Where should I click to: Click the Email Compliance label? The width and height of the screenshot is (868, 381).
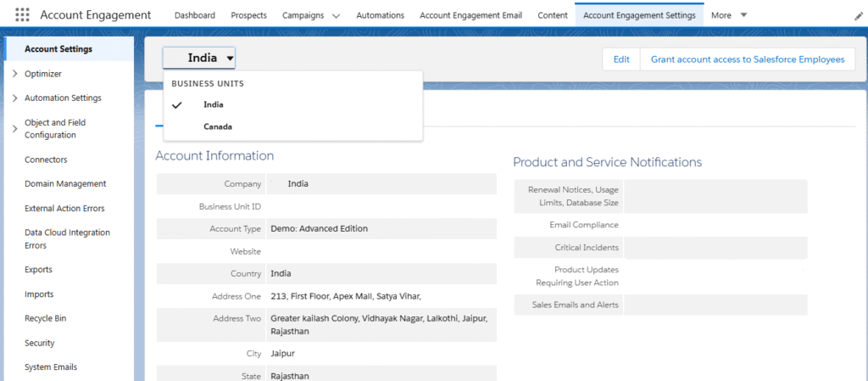point(584,225)
